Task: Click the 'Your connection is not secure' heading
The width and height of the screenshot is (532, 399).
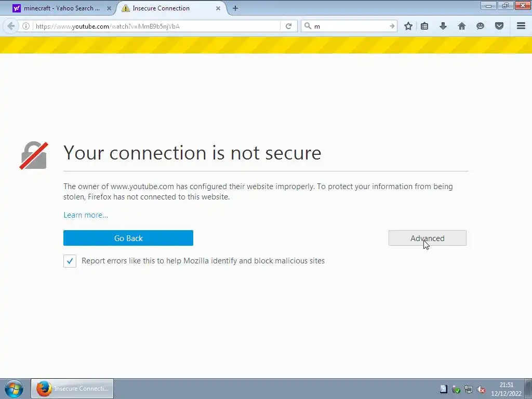Action: 192,153
